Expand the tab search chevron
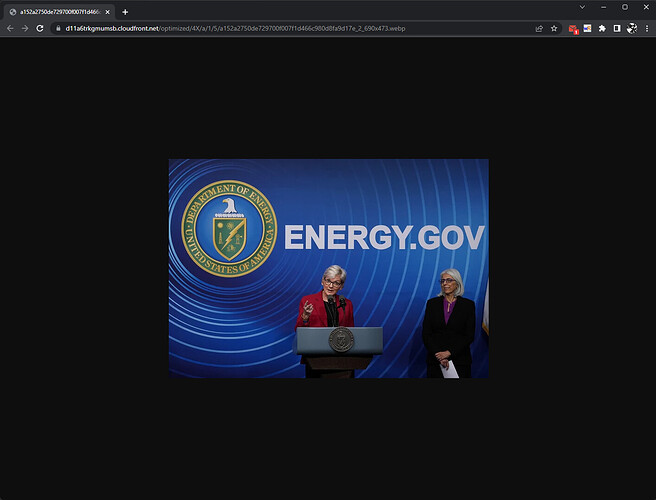 click(582, 7)
